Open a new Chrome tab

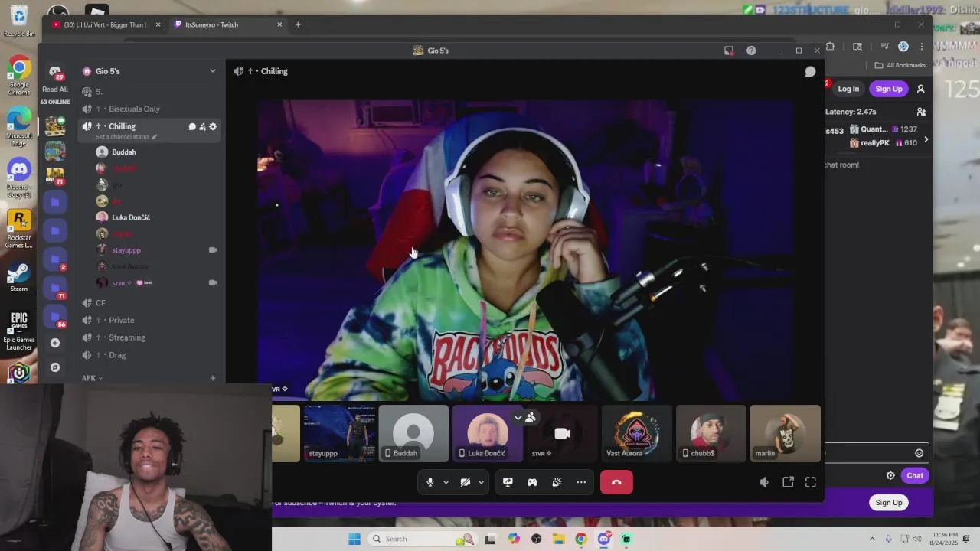click(x=298, y=24)
